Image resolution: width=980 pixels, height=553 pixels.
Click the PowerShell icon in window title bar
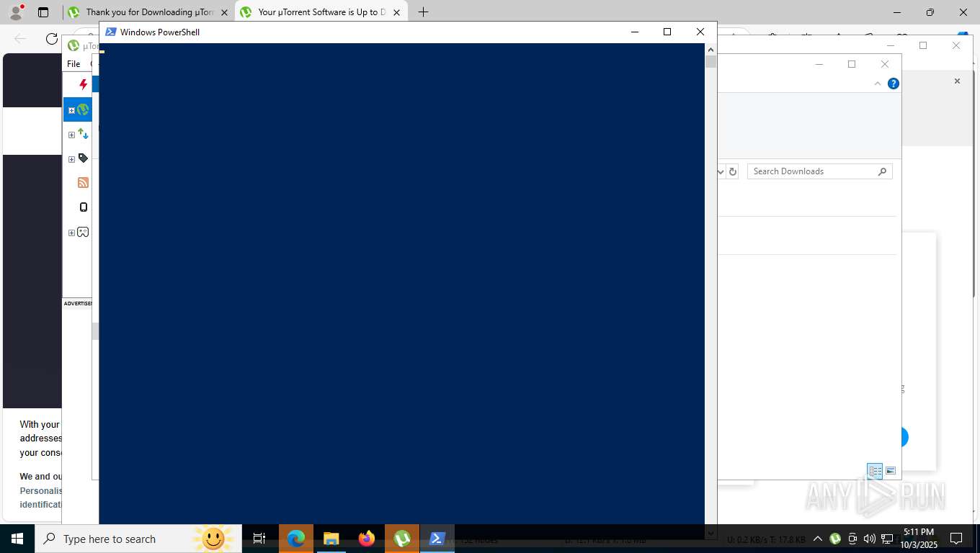click(x=110, y=32)
